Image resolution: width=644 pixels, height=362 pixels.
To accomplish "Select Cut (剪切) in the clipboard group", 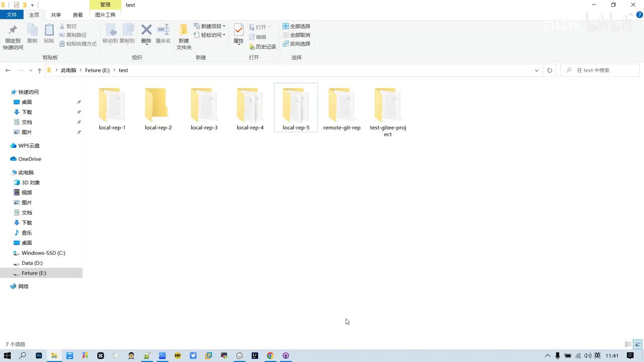I will [x=68, y=26].
